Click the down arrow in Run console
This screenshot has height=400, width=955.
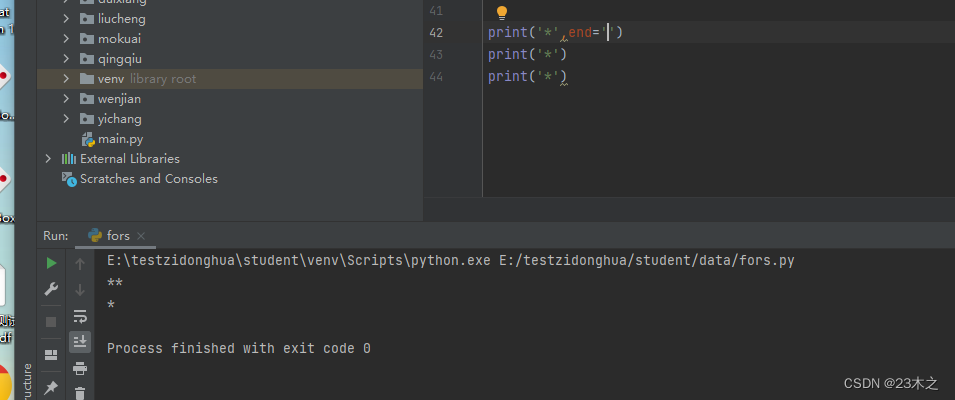click(80, 289)
